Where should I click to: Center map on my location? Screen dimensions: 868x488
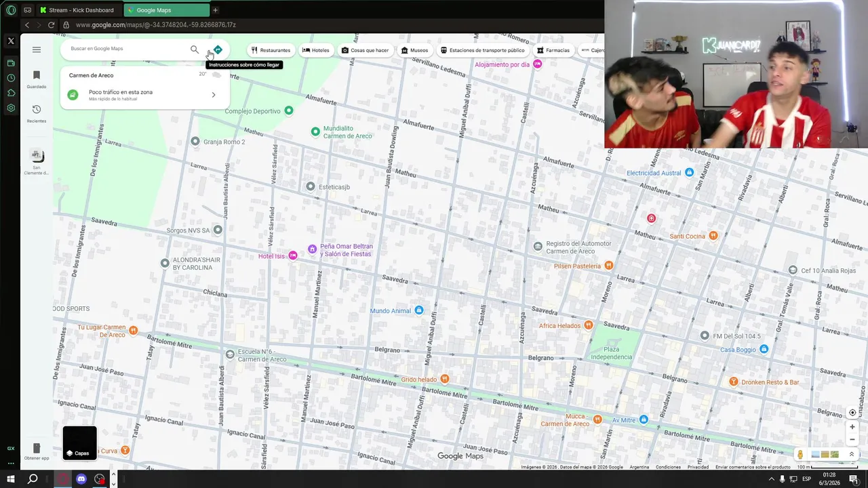coord(852,413)
